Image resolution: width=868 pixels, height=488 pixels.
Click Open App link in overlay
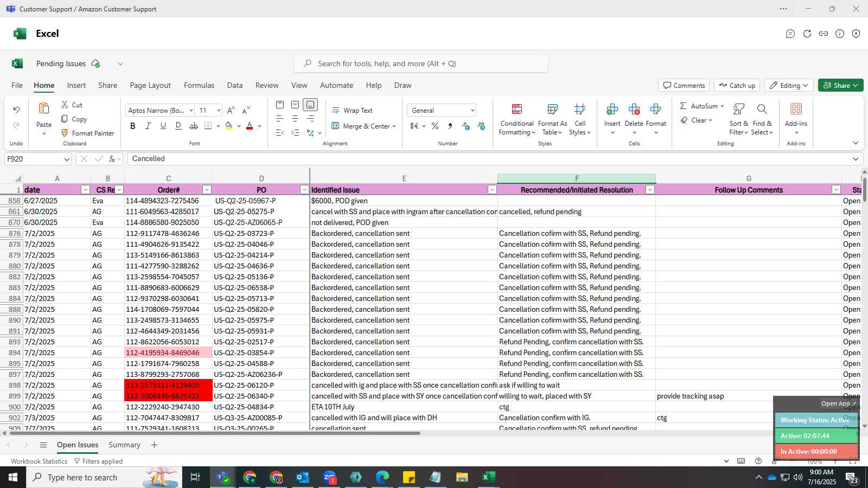[838, 403]
